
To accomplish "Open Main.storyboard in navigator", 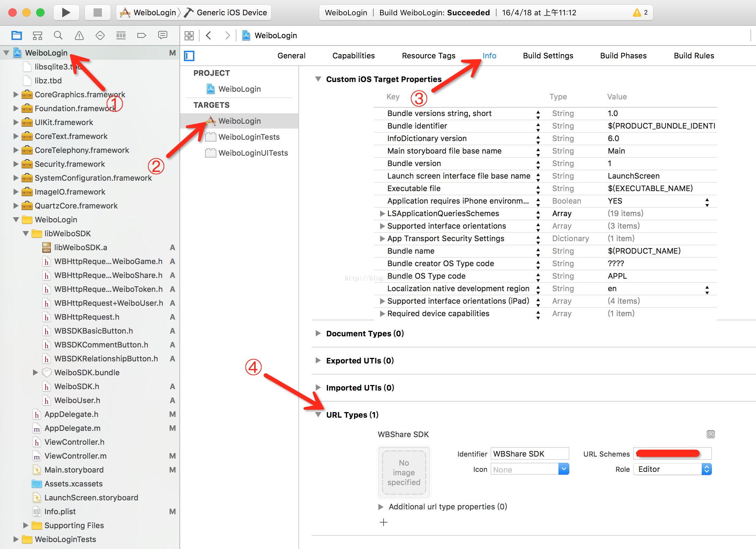I will point(74,470).
